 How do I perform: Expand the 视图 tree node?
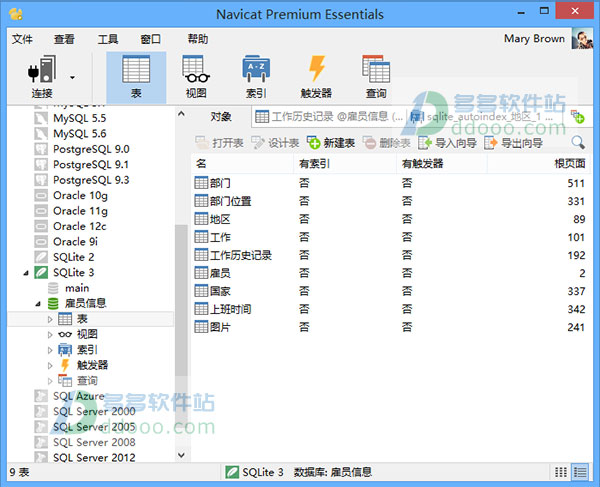click(50, 335)
